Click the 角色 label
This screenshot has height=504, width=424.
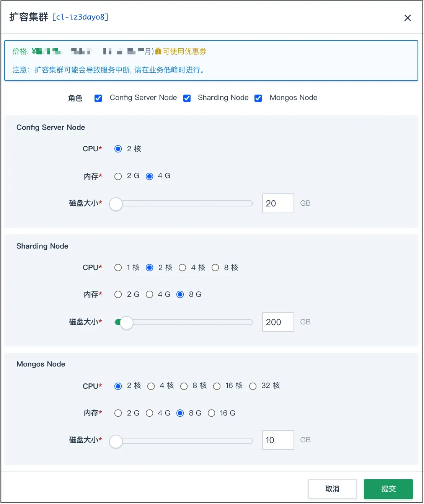pos(75,98)
